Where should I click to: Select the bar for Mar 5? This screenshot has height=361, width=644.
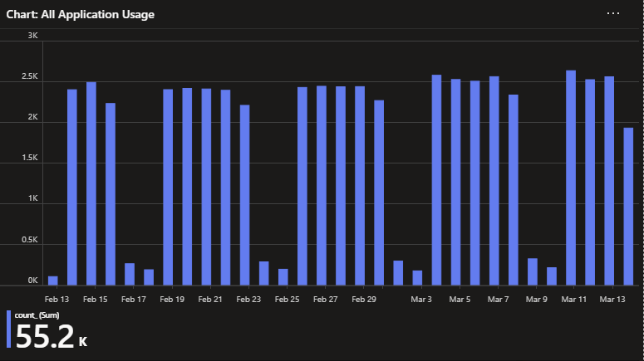click(455, 182)
